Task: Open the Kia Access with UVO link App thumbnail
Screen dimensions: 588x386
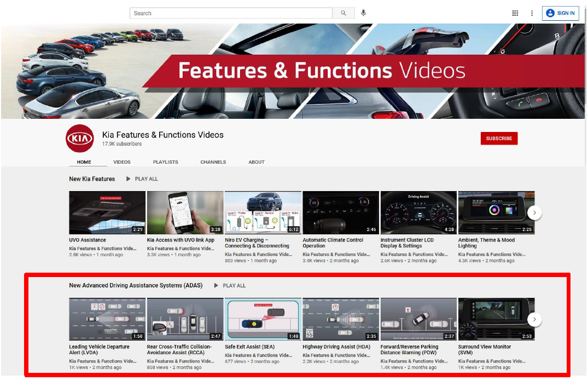Action: point(185,213)
